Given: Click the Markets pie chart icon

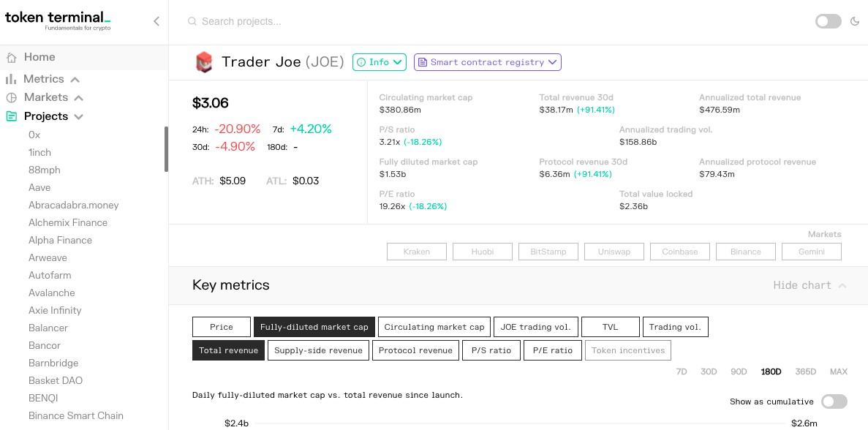Looking at the screenshot, I should tap(11, 97).
